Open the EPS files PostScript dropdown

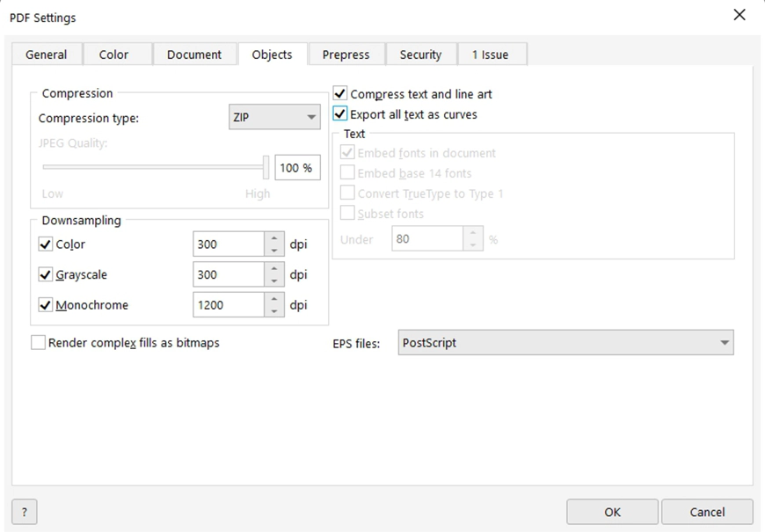[x=566, y=343]
